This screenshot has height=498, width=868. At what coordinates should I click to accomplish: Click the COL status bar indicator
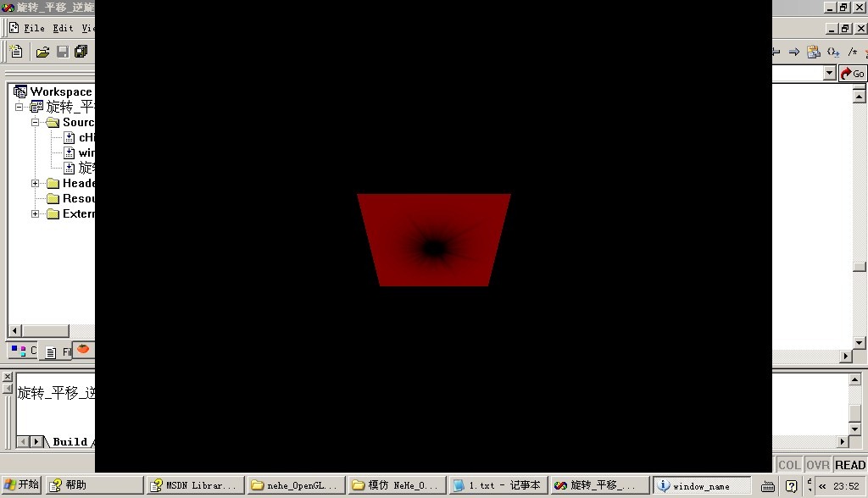click(x=789, y=465)
